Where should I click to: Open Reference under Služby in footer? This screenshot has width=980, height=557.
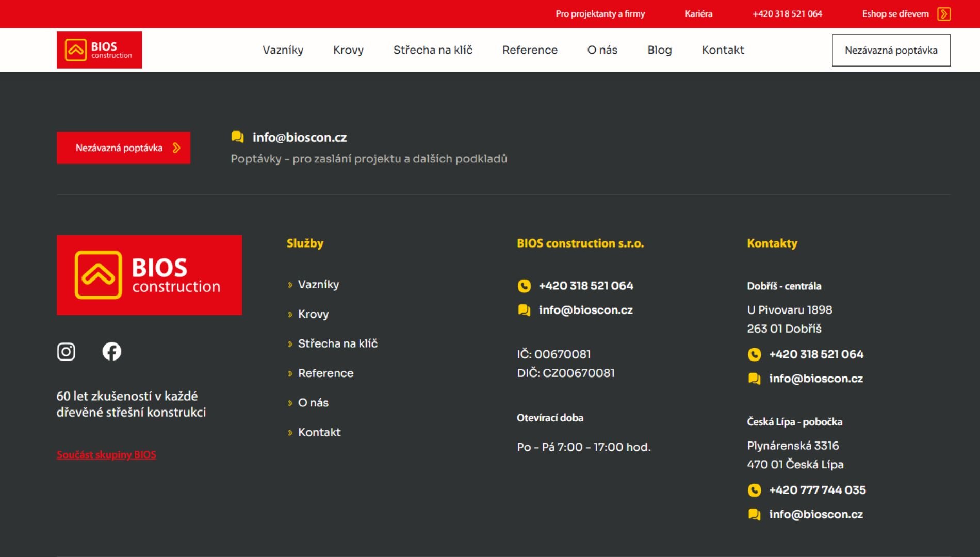pos(325,373)
